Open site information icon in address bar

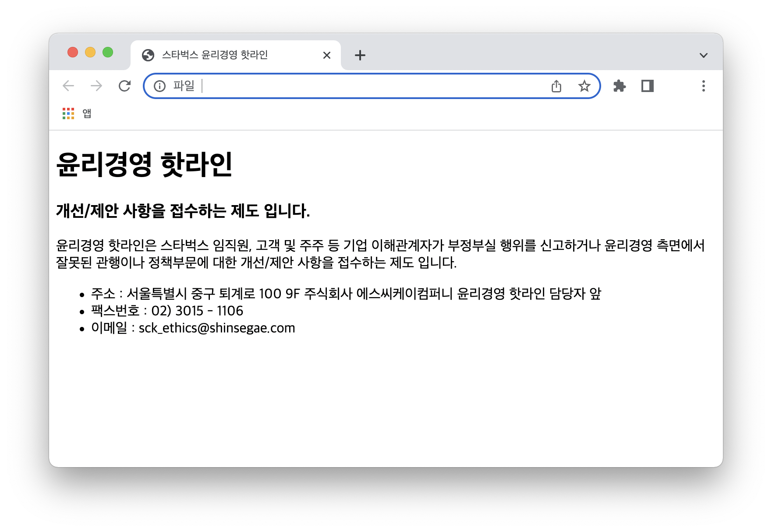(x=160, y=86)
